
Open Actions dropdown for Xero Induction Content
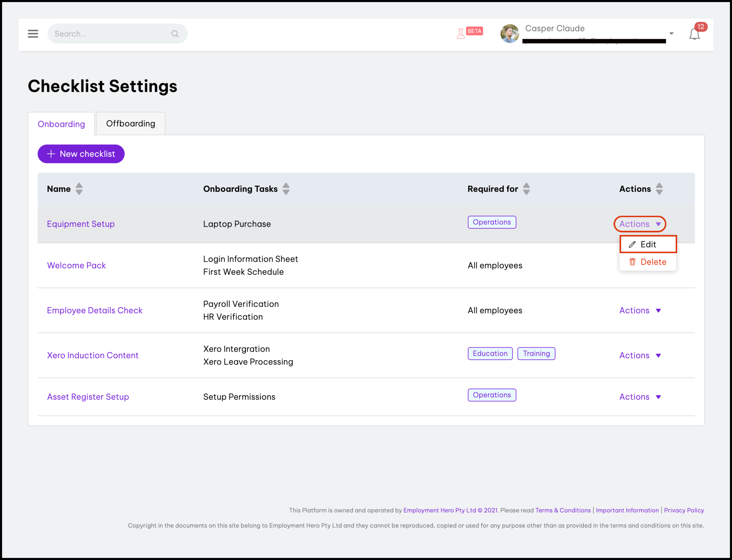tap(640, 355)
